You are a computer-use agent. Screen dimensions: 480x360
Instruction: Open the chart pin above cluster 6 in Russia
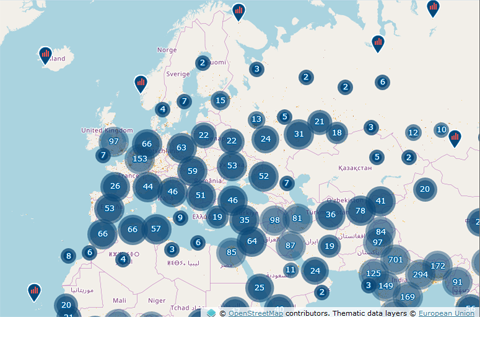(x=378, y=44)
